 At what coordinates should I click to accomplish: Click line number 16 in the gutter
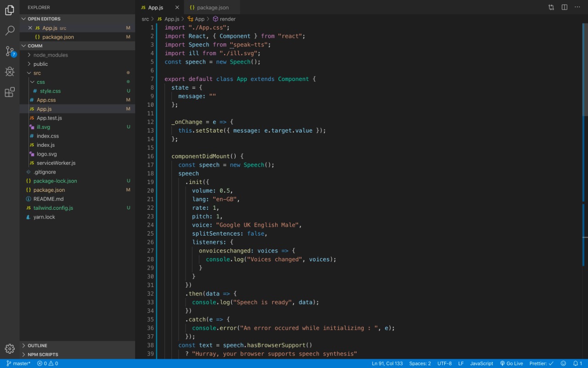point(150,156)
